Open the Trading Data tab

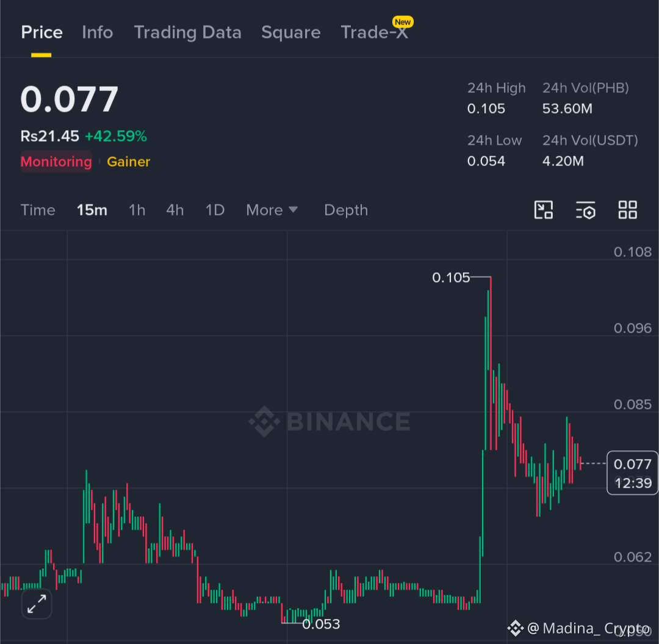(x=187, y=33)
